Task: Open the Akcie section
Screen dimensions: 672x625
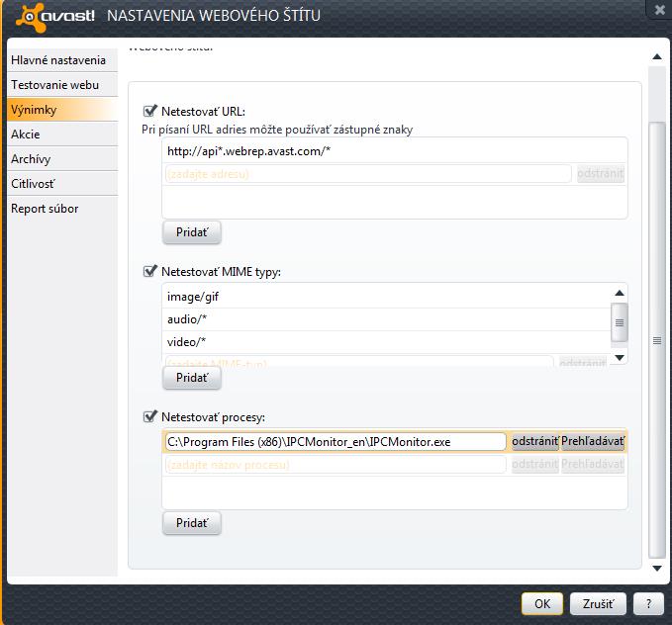Action: tap(62, 134)
